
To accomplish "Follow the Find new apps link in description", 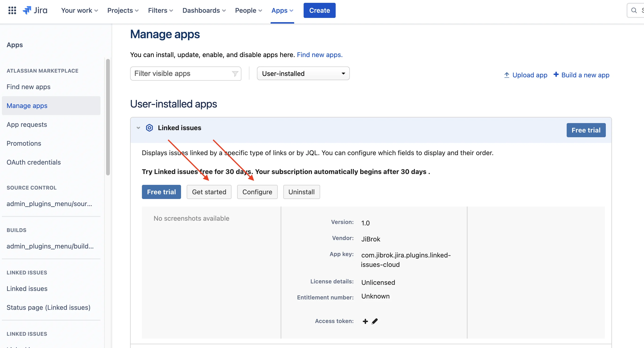I will (319, 54).
